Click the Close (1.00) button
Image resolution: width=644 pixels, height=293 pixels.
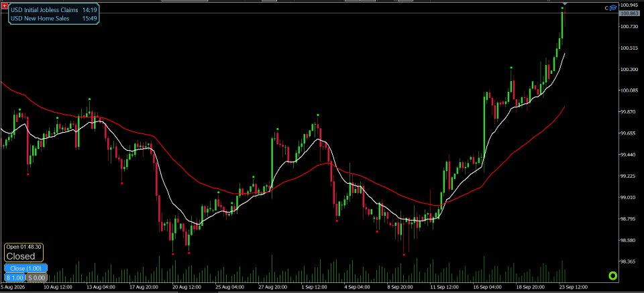click(x=26, y=268)
